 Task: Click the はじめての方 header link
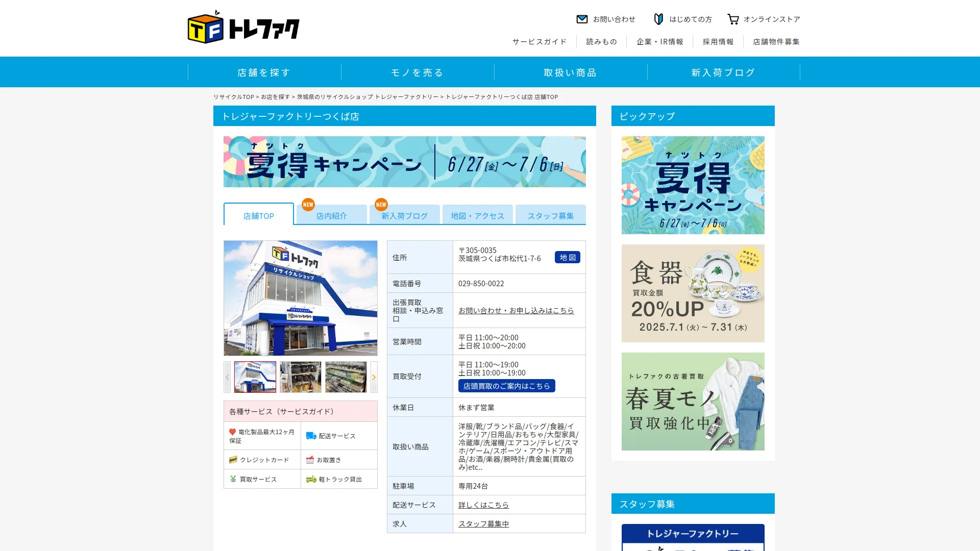point(691,19)
